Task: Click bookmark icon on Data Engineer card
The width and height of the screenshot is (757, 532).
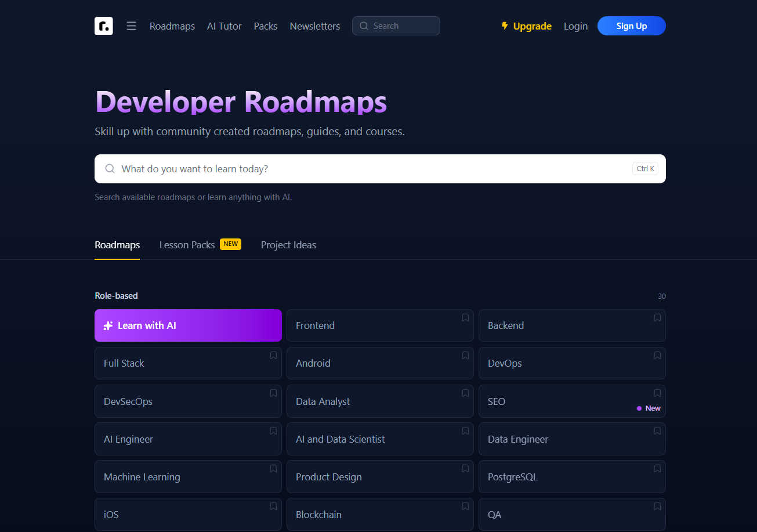Action: pyautogui.click(x=657, y=431)
